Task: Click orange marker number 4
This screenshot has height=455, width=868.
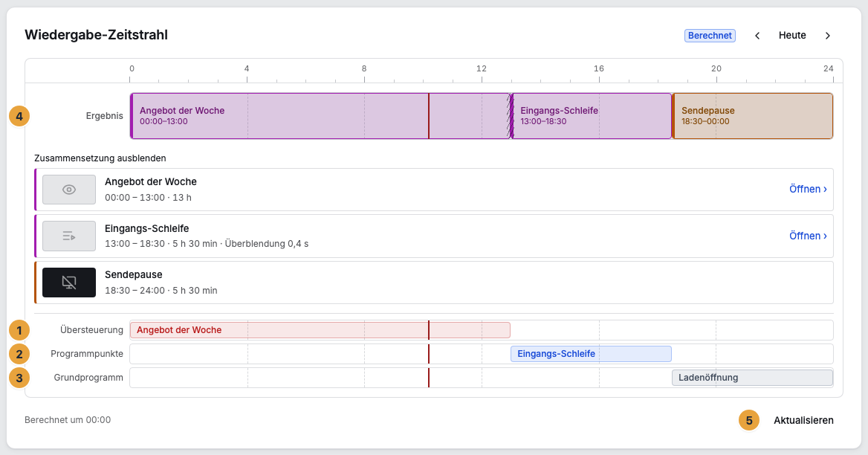Action: click(19, 116)
